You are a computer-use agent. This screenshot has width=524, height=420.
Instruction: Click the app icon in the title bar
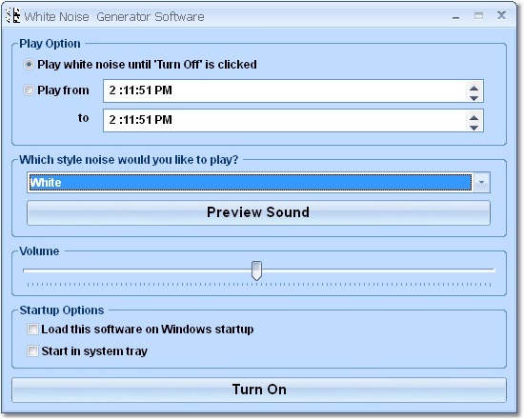pyautogui.click(x=13, y=15)
